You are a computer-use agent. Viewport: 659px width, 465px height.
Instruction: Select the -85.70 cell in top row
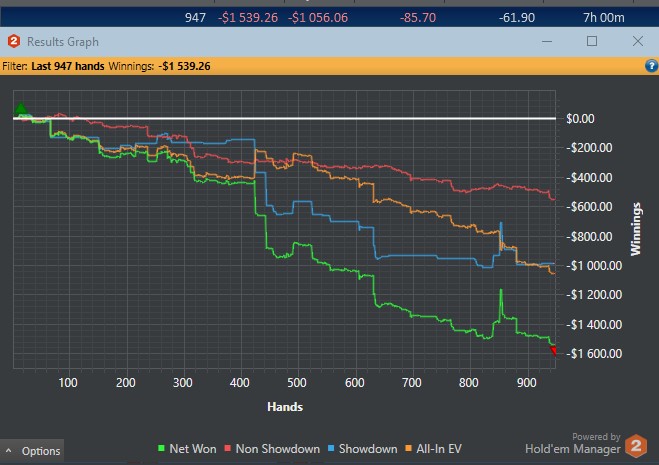(x=418, y=18)
